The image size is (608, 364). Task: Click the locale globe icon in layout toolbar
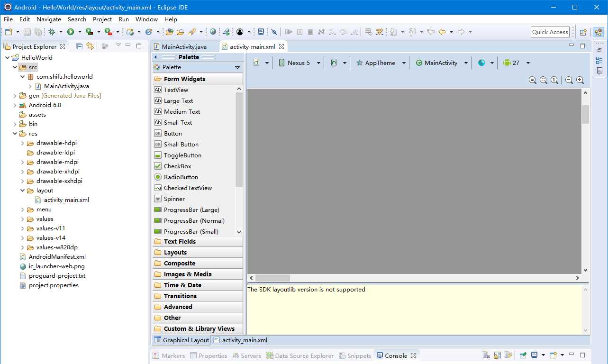pos(481,63)
